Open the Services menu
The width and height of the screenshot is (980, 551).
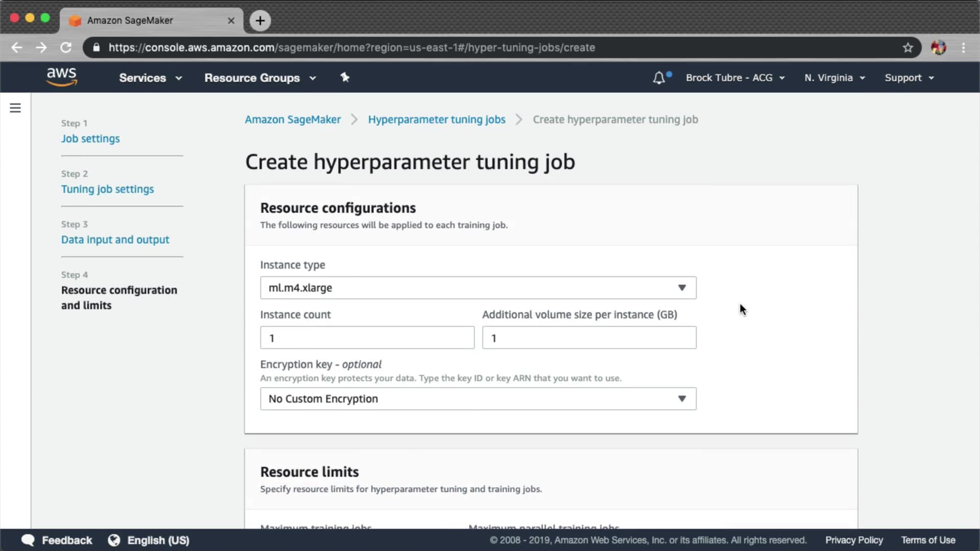coord(150,78)
